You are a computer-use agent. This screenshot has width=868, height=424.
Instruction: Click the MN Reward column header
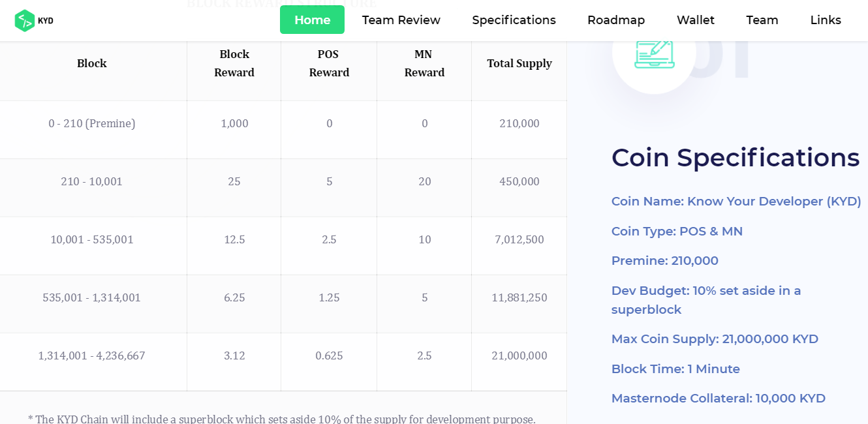[424, 63]
